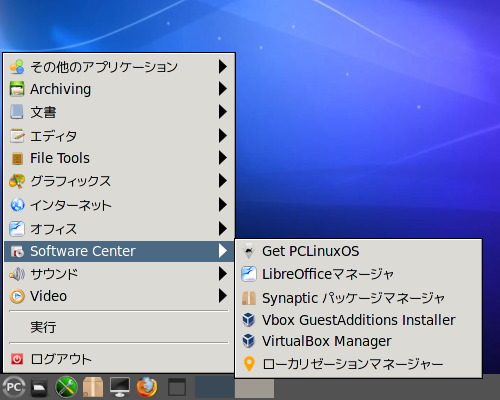Click the orange localization pin icon

click(249, 364)
